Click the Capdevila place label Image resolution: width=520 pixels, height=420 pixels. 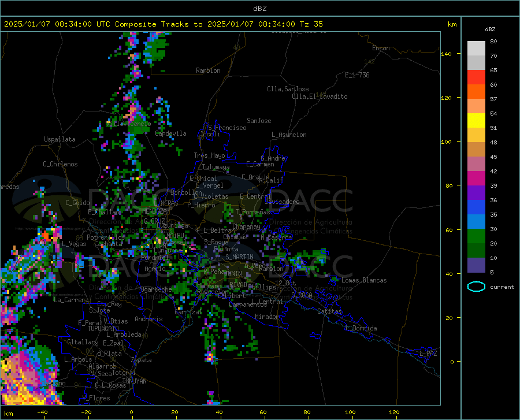(171, 133)
